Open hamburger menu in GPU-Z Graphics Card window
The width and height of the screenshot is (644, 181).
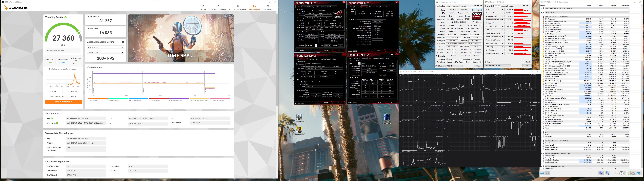pos(481,6)
